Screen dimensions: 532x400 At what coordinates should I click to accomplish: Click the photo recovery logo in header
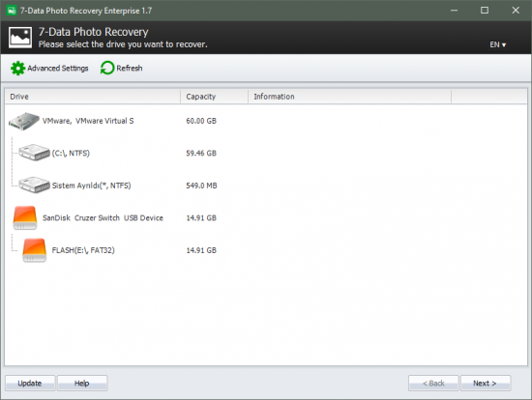pos(20,38)
